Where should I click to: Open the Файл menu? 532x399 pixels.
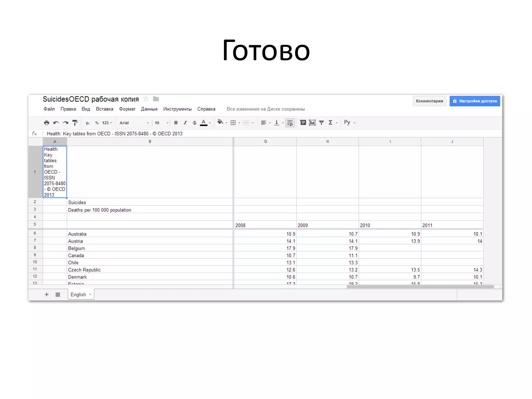pos(49,109)
